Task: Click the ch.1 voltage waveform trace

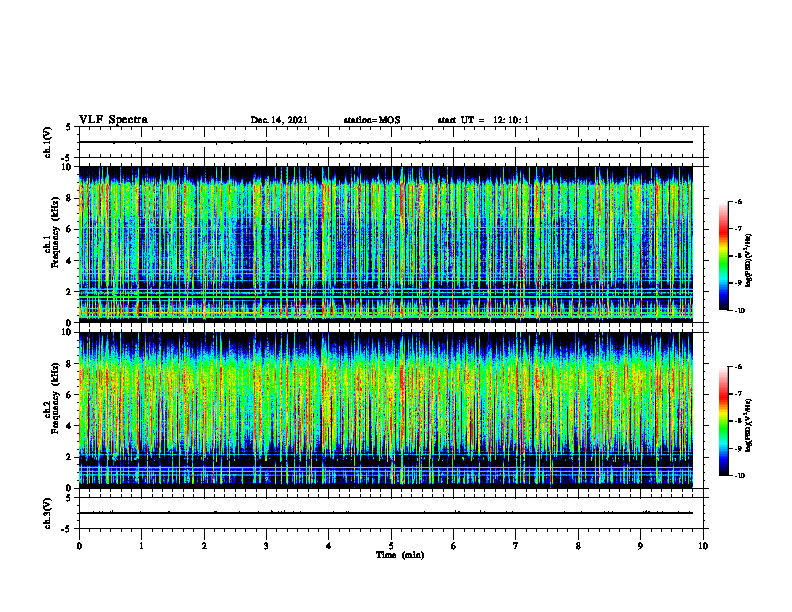Action: [386, 142]
